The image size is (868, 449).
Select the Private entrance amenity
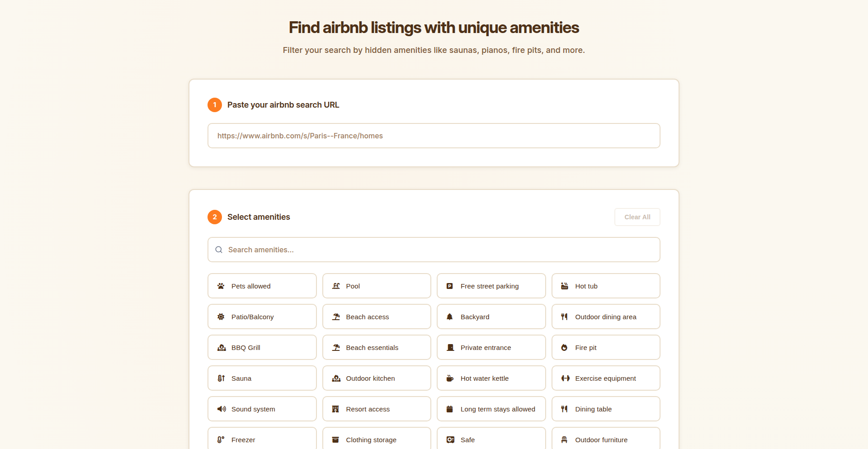coord(491,347)
